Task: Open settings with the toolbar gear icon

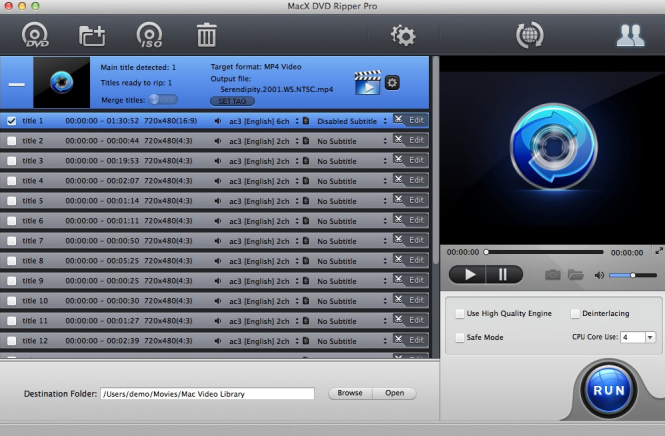Action: pos(403,35)
